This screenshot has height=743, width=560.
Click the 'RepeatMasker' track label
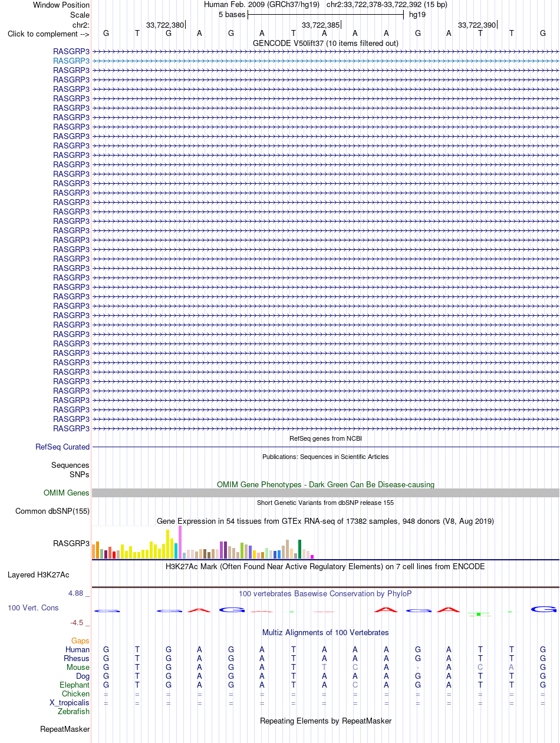(x=65, y=729)
